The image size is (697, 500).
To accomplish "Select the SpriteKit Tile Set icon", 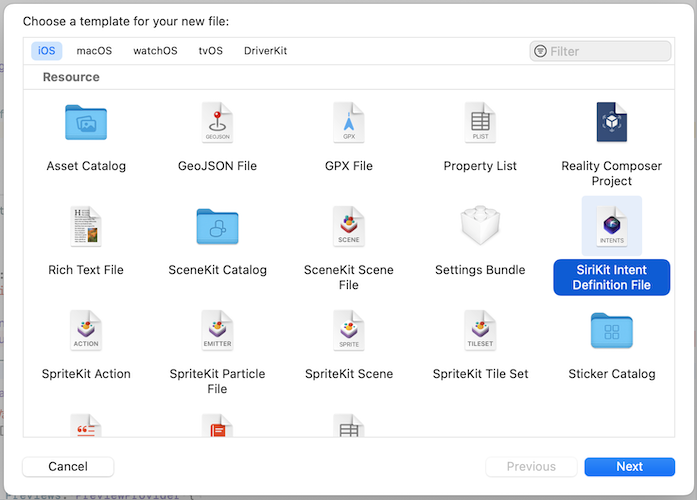I will point(480,330).
